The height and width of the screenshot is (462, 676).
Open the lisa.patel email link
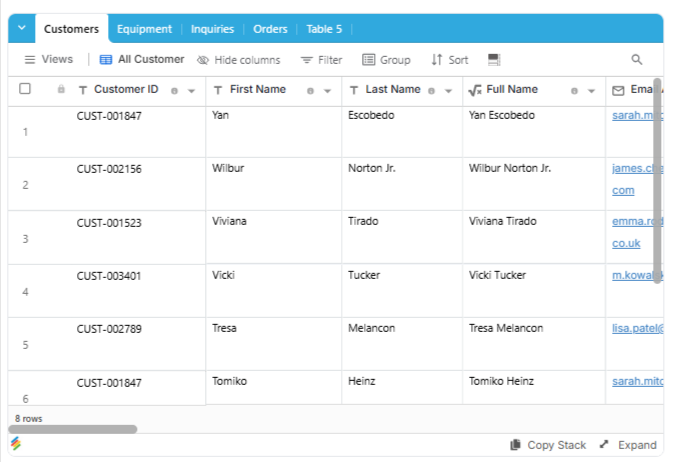(x=638, y=328)
